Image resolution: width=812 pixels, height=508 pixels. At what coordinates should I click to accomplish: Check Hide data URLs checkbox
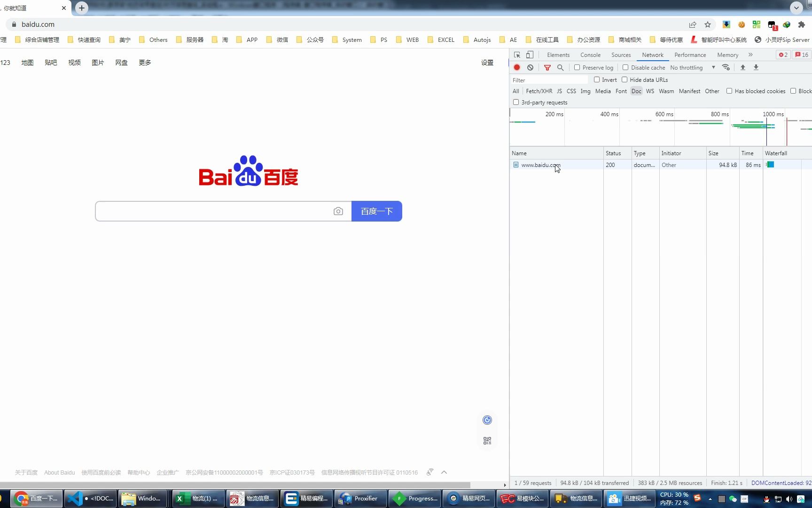coord(625,79)
